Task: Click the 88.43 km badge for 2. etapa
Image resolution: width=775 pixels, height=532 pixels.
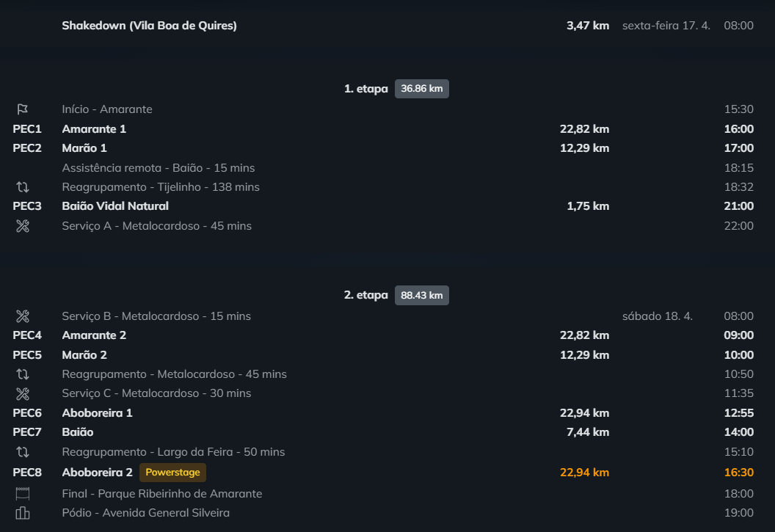Action: (x=421, y=295)
